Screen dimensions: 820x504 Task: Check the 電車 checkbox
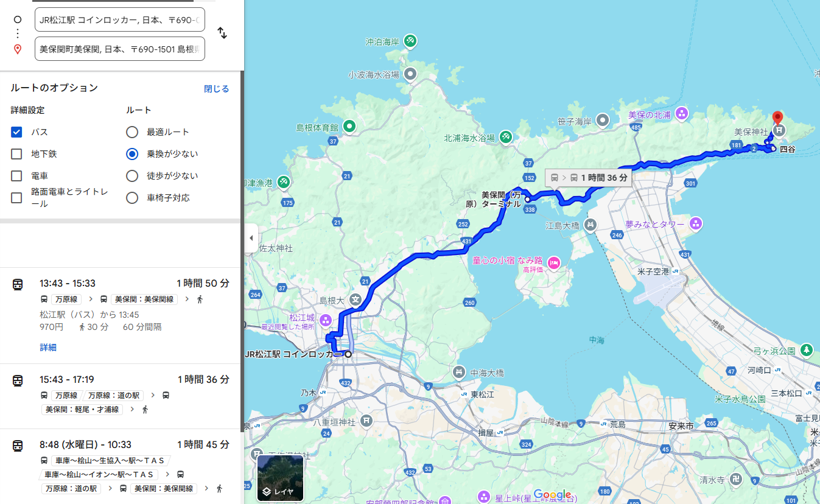tap(17, 176)
